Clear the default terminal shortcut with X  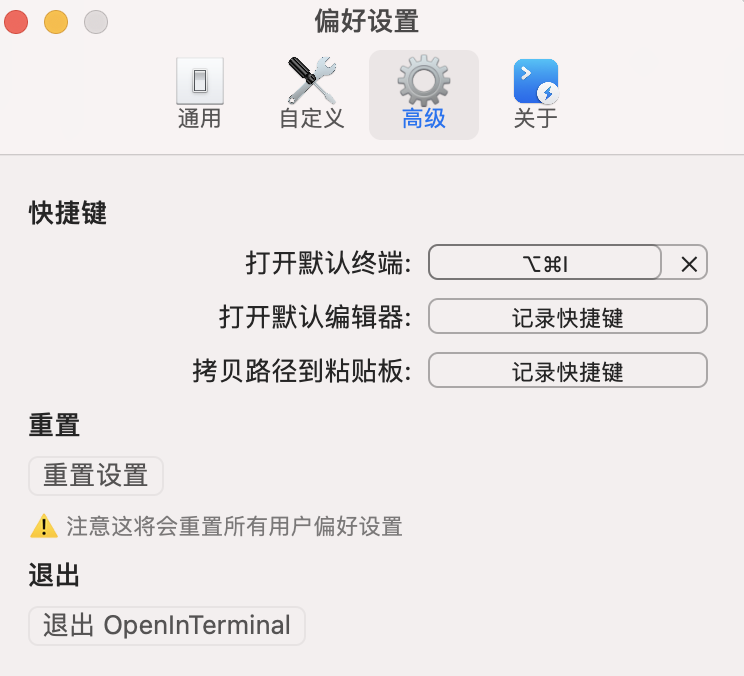pyautogui.click(x=688, y=264)
